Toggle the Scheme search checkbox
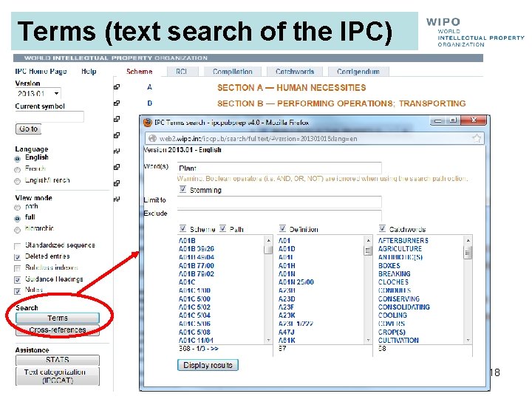 (183, 228)
